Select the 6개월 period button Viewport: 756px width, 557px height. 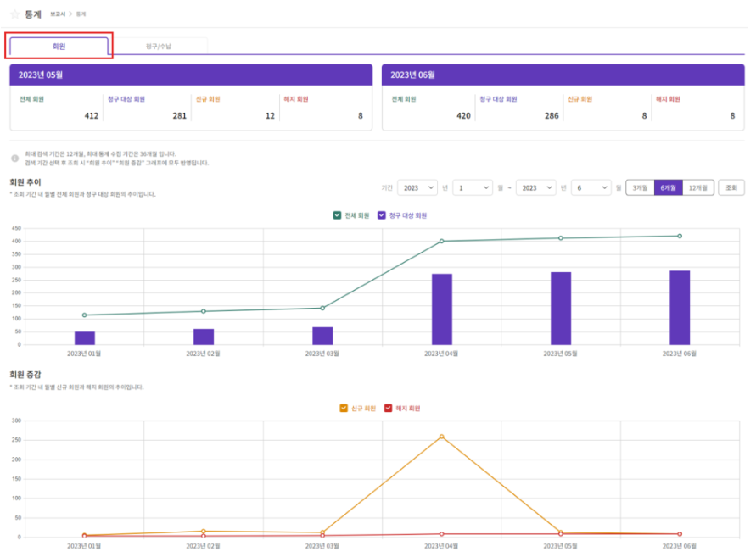669,188
